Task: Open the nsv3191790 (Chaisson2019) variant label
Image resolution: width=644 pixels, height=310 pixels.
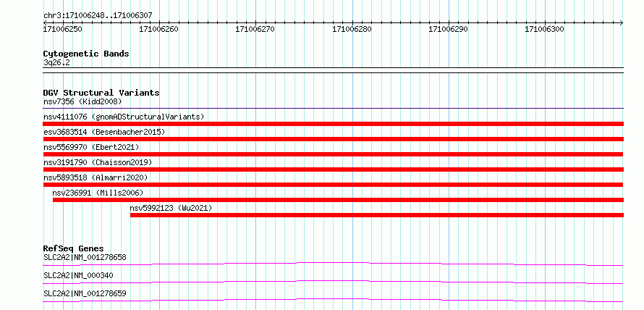Action: click(98, 162)
